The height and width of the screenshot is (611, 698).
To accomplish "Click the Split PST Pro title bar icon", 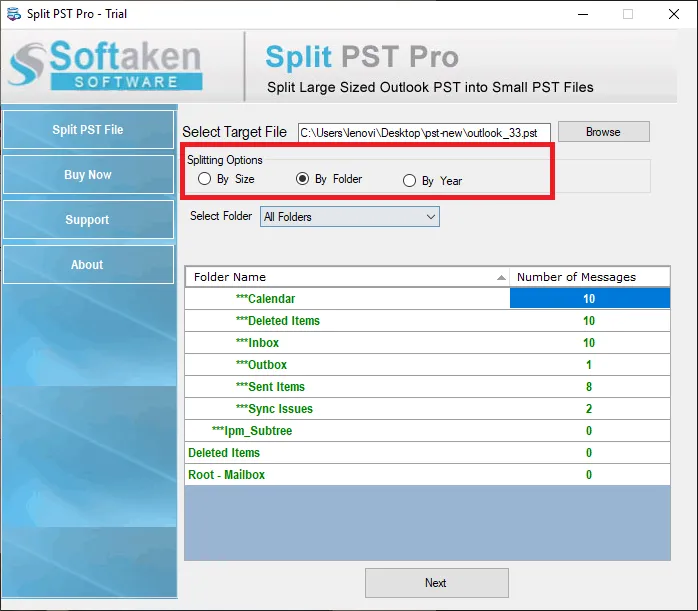I will coord(14,14).
